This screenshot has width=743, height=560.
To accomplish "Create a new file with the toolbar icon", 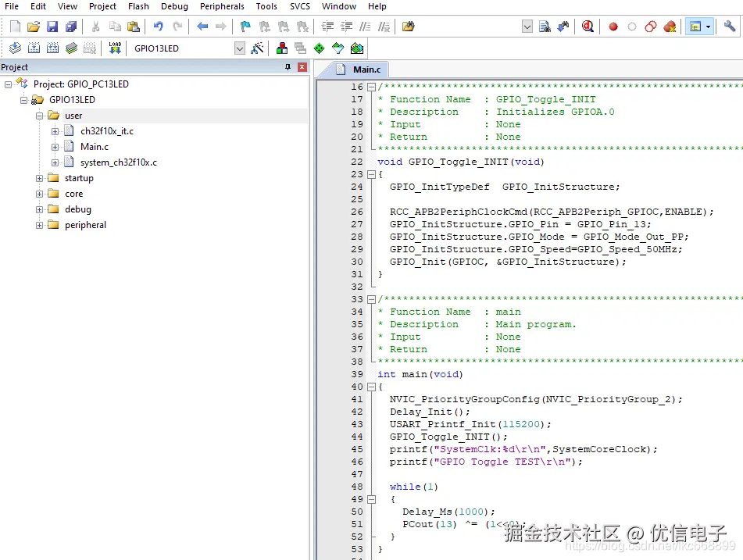I will (15, 27).
